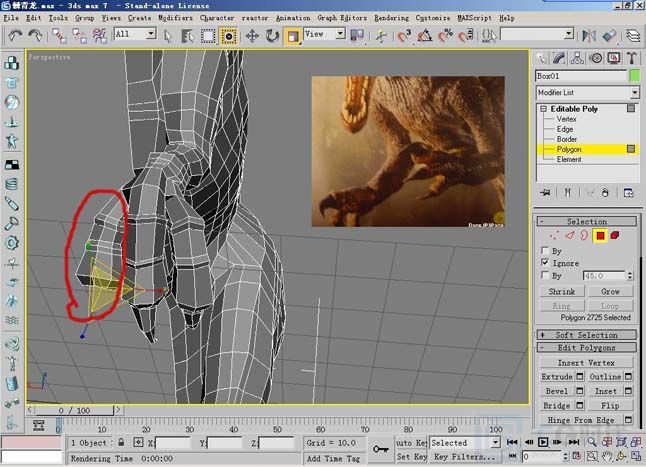646x467 pixels.
Task: Open the Hierarchy command panel tab
Action: pyautogui.click(x=577, y=58)
